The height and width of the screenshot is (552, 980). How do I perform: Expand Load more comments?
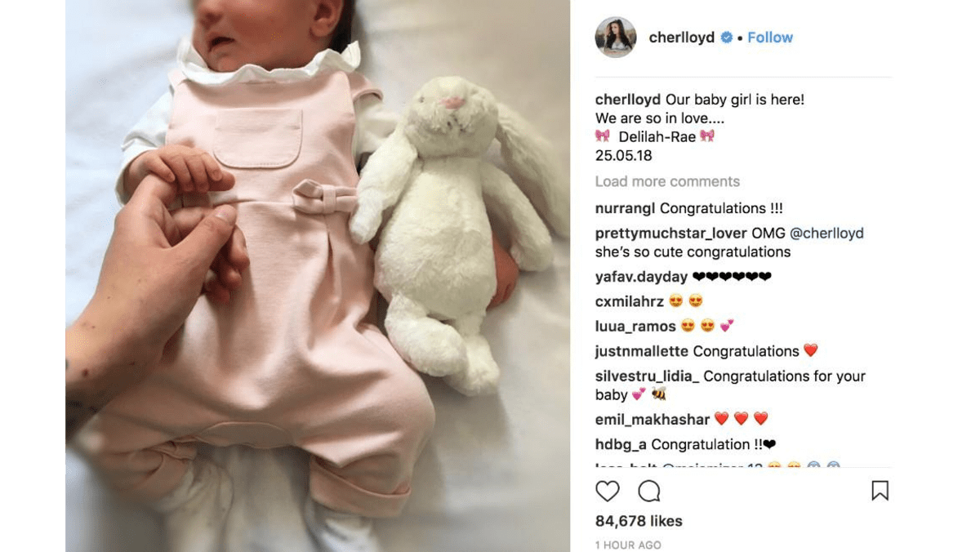pos(667,181)
